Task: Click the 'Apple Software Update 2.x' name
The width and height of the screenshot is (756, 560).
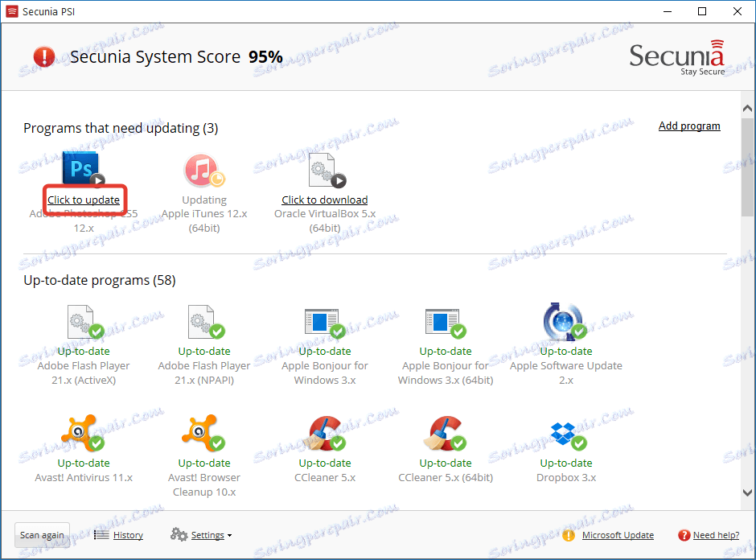Action: (x=566, y=373)
